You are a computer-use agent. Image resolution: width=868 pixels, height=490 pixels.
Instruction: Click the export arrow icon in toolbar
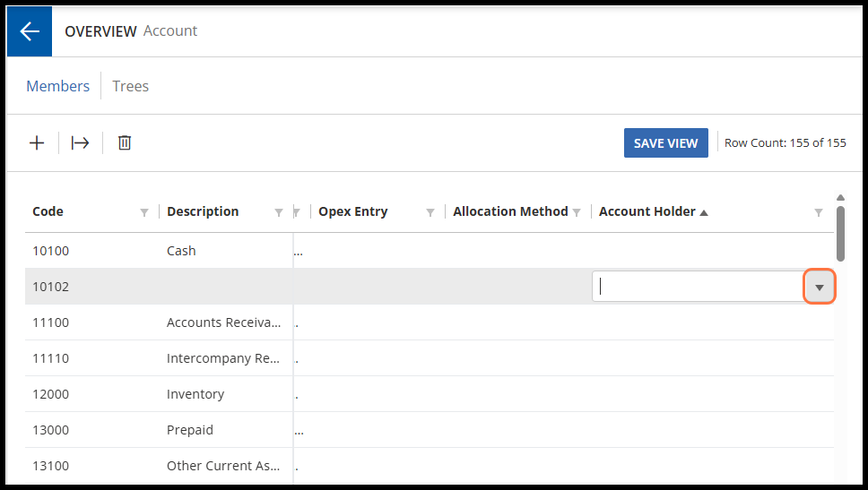pyautogui.click(x=81, y=143)
